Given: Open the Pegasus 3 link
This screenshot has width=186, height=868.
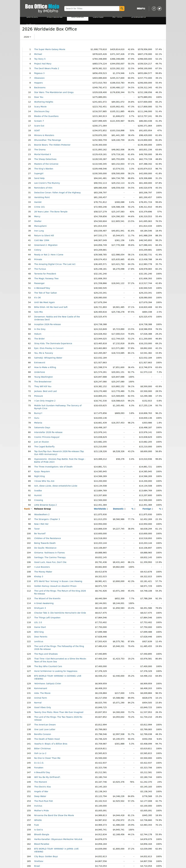Looking at the screenshot, I should (x=39, y=73).
